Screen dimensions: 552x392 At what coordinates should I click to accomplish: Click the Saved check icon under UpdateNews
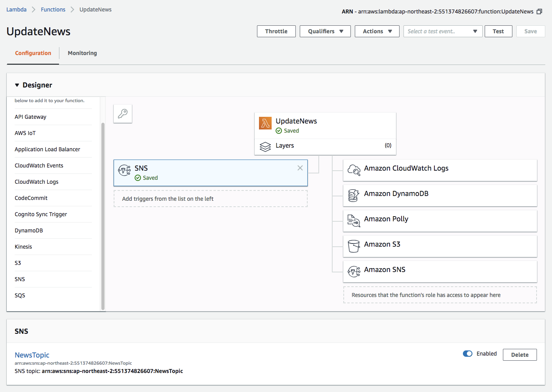point(279,131)
